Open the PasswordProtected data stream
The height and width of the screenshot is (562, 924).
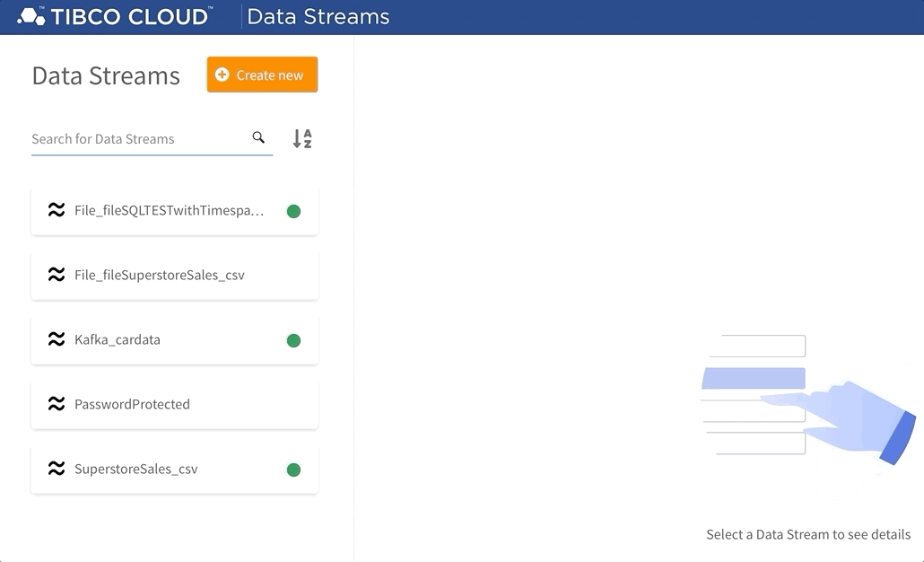pyautogui.click(x=132, y=405)
